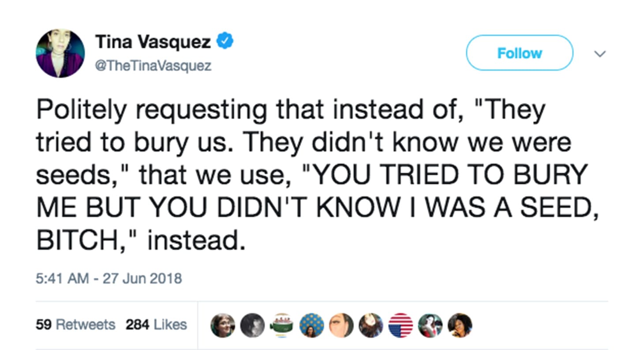Open the @TheTinaVasquez handle link

(x=153, y=65)
